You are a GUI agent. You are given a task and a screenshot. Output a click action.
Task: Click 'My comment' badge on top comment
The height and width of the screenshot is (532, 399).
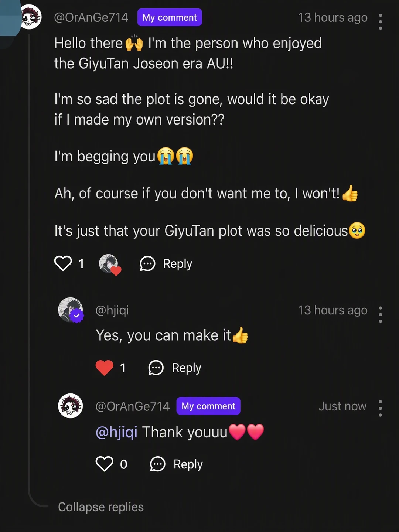click(x=170, y=17)
